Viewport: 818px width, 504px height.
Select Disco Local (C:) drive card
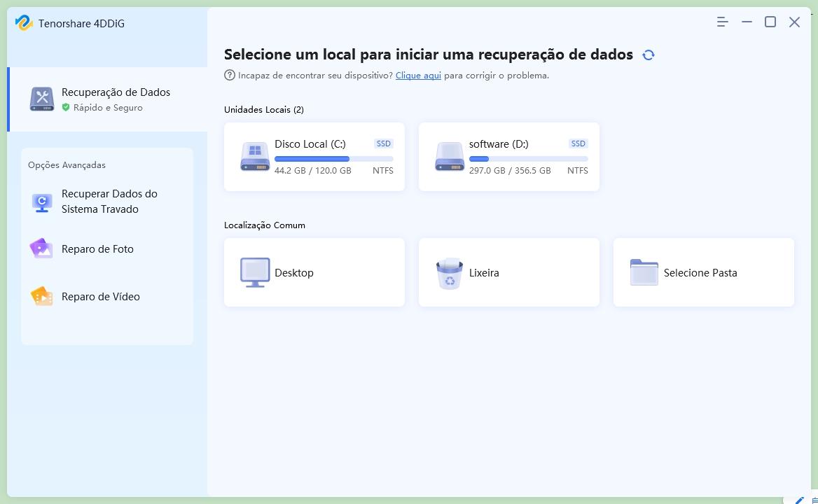pos(314,157)
